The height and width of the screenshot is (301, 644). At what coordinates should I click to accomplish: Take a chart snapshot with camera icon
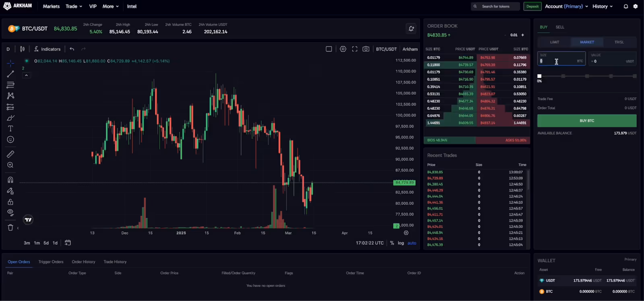(x=366, y=49)
